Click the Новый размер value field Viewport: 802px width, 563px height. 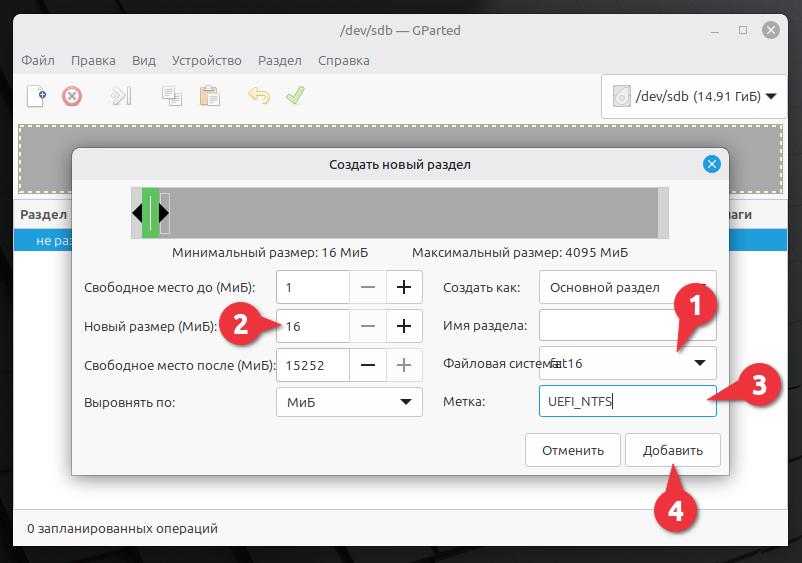click(313, 326)
